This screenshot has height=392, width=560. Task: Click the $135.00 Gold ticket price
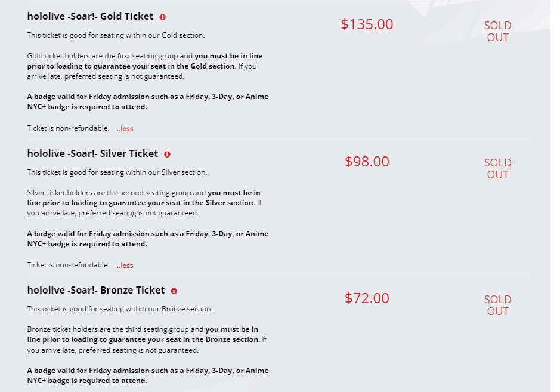click(367, 24)
